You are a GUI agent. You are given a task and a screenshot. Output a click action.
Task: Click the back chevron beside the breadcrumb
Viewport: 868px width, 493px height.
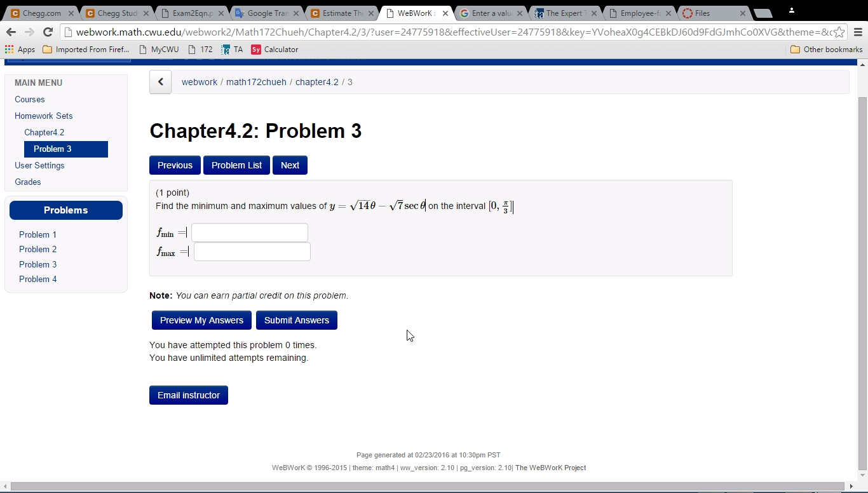(160, 82)
